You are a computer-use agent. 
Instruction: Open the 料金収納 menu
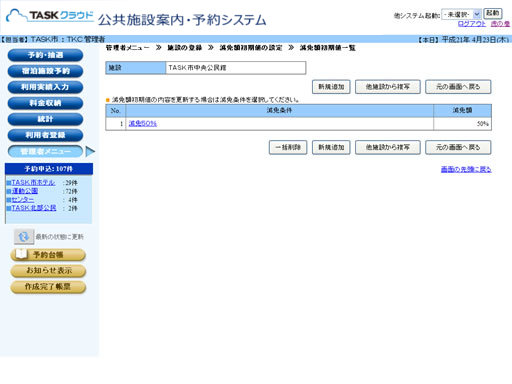pos(45,103)
